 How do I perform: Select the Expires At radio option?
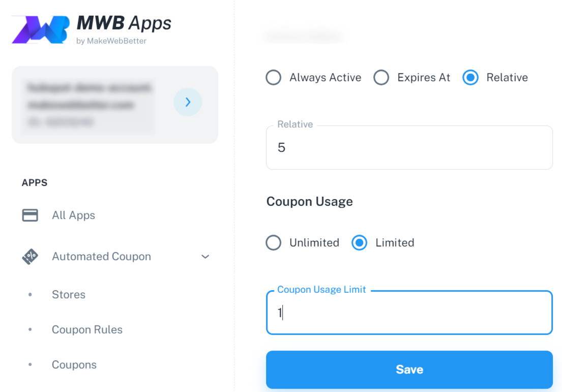click(381, 77)
